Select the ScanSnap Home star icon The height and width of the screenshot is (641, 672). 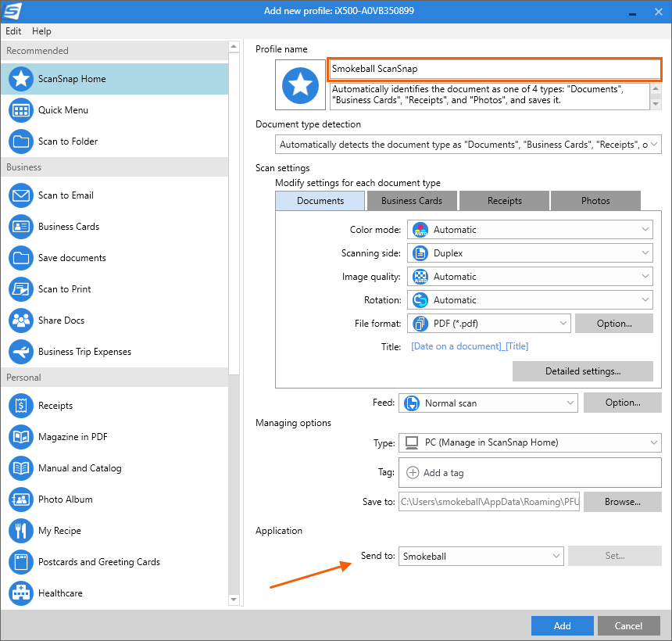pos(20,79)
